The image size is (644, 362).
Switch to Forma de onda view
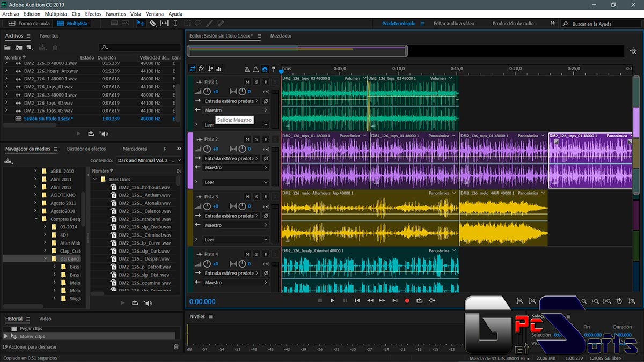[29, 24]
